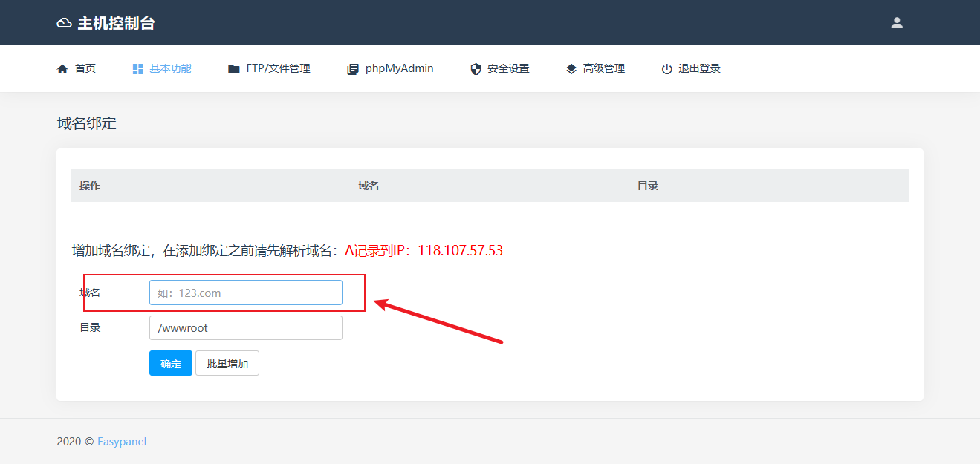Viewport: 980px width, 464px height.
Task: Click the 主机控制台 title text
Action: tap(116, 23)
